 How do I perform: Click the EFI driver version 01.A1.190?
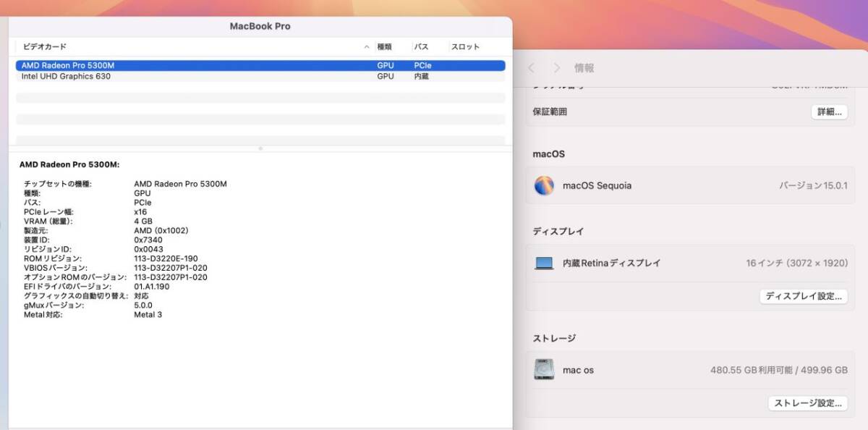[x=152, y=287]
